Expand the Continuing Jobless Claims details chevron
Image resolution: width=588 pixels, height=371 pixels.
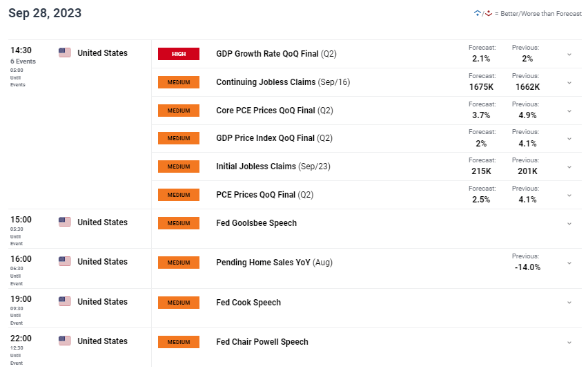(x=569, y=83)
